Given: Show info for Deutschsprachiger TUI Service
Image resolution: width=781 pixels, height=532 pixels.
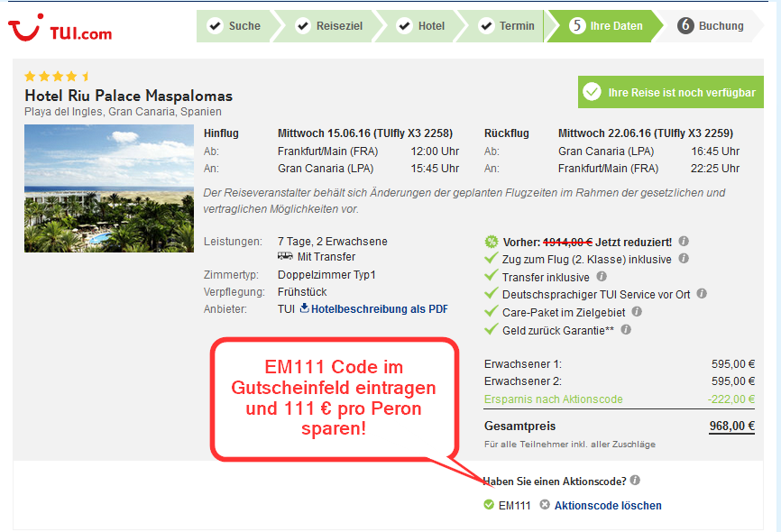Looking at the screenshot, I should 702,293.
